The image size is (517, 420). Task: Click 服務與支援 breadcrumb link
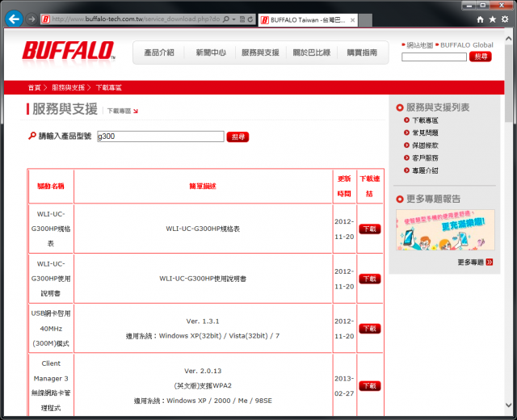tap(68, 87)
